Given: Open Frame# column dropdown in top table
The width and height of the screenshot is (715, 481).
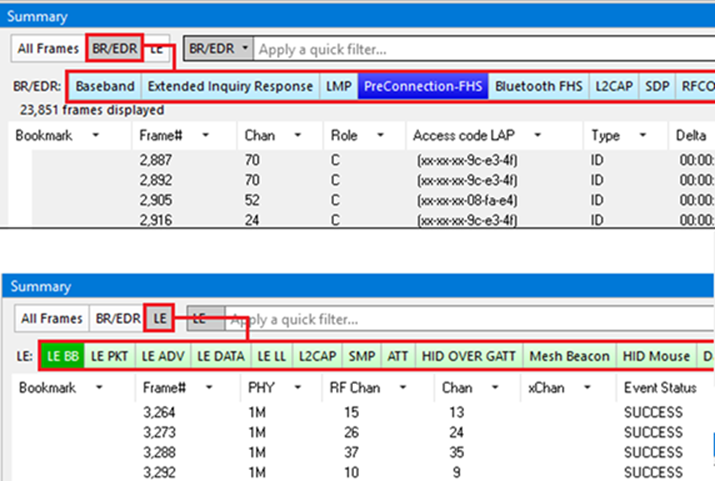Looking at the screenshot, I should [x=206, y=135].
